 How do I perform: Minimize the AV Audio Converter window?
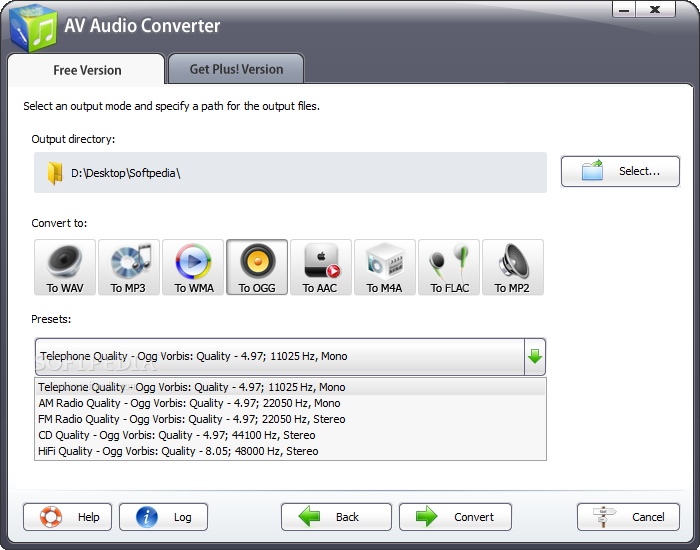pos(624,10)
